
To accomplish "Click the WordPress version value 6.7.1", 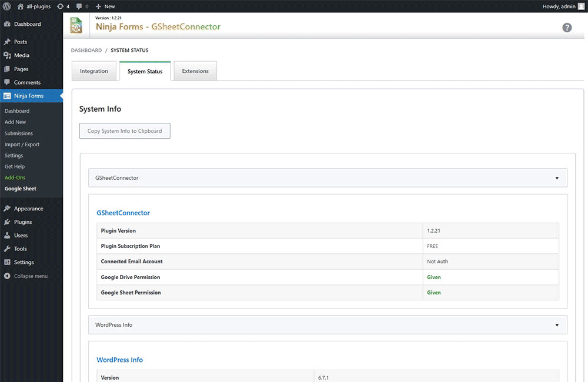I will click(323, 377).
